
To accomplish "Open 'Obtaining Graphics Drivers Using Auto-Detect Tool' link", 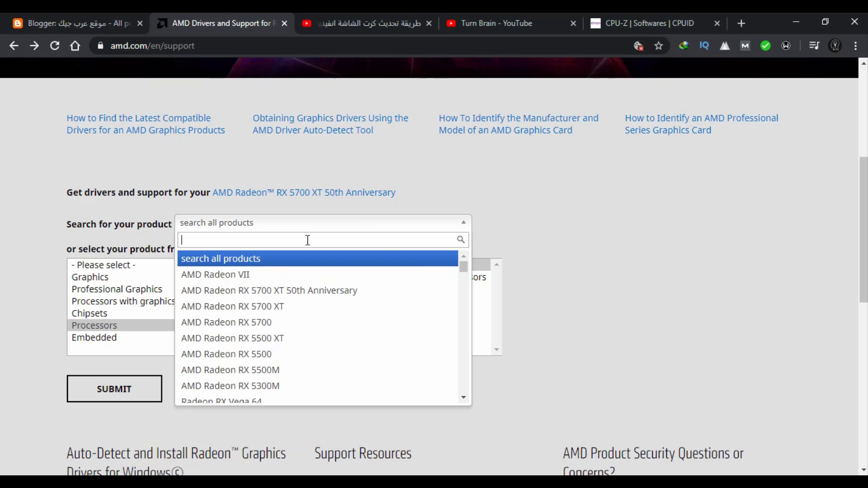I will click(330, 124).
